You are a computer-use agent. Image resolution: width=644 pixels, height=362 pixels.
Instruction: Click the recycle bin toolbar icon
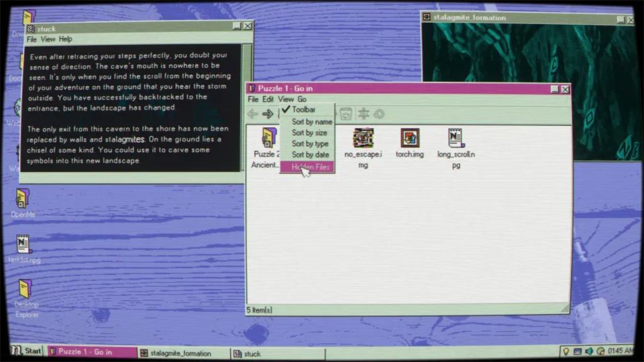(x=346, y=114)
